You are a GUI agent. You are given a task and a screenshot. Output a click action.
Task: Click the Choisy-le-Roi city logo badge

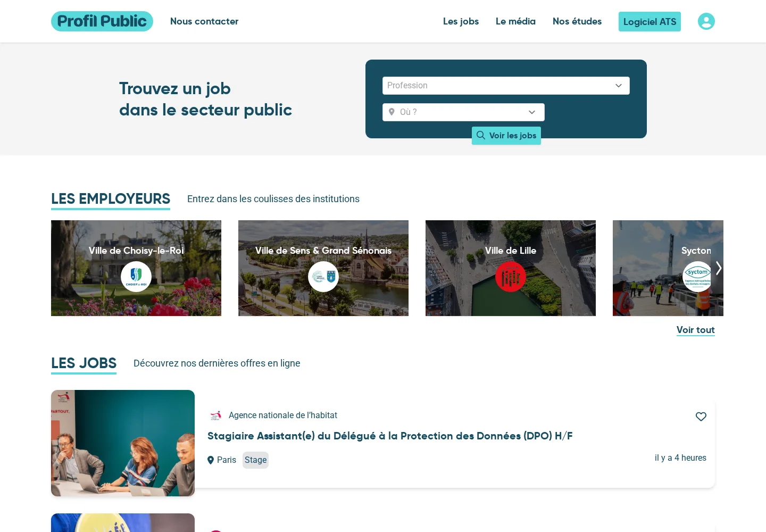coord(136,277)
